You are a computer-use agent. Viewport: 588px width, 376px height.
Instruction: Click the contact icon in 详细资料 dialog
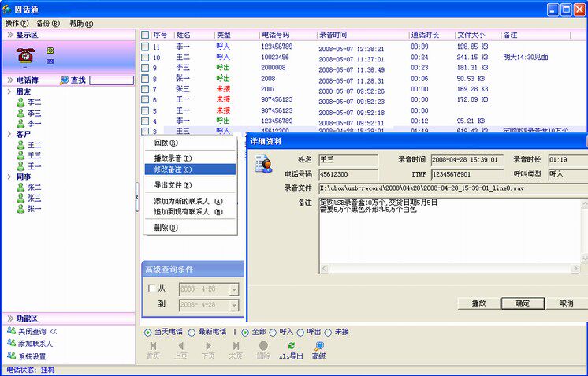pyautogui.click(x=263, y=162)
